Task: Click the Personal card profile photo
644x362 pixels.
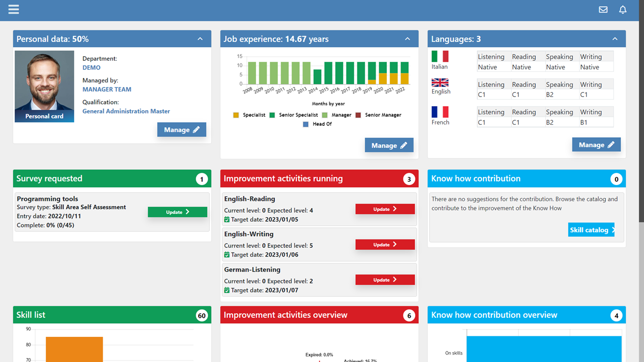Action: [44, 81]
